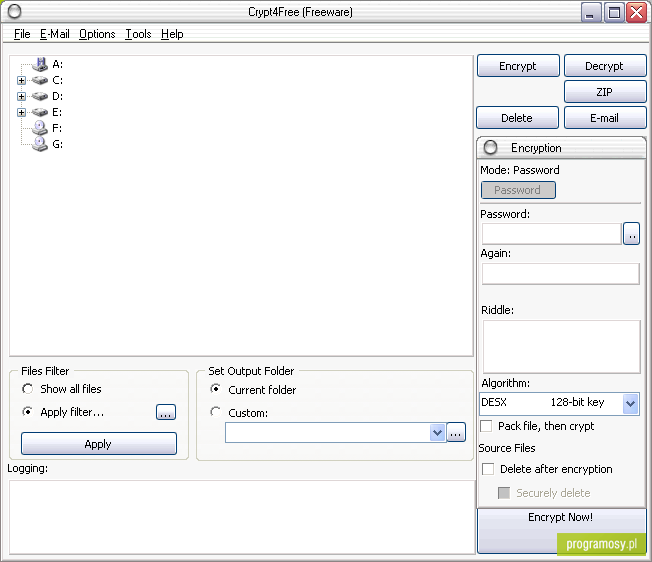Open the Options menu

tap(97, 34)
